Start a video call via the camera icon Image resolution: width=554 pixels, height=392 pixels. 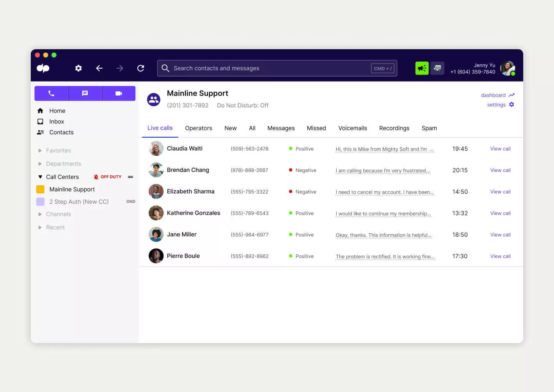point(118,93)
